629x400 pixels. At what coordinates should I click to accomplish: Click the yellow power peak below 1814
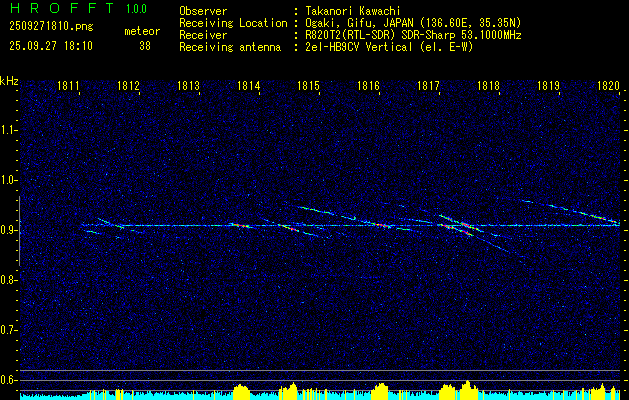(x=241, y=392)
